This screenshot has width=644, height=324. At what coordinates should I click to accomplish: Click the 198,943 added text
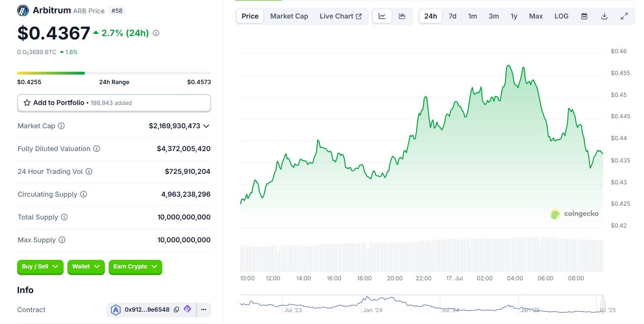(112, 103)
